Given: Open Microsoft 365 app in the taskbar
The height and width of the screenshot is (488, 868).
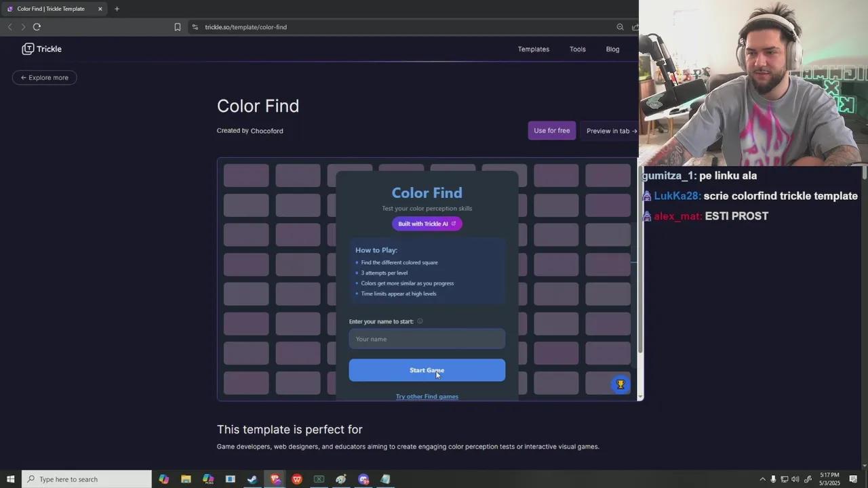Looking at the screenshot, I should point(208,479).
